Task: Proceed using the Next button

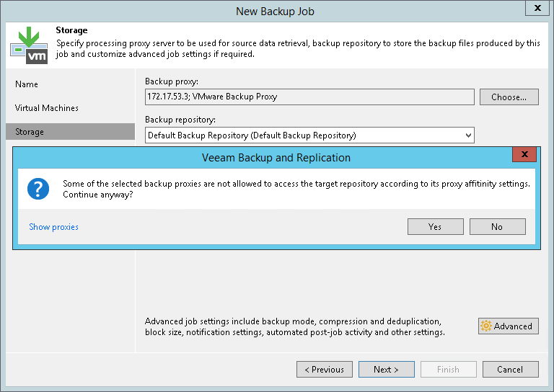Action: [x=386, y=370]
